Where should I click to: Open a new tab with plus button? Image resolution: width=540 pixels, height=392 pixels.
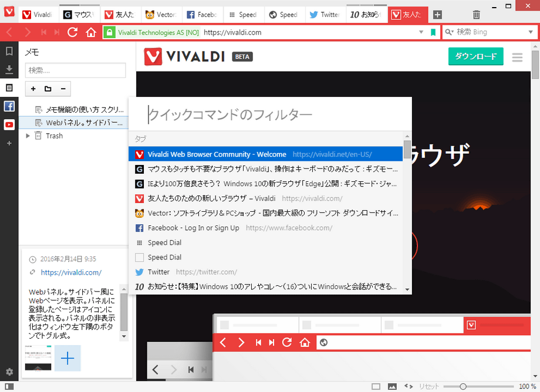pyautogui.click(x=437, y=15)
